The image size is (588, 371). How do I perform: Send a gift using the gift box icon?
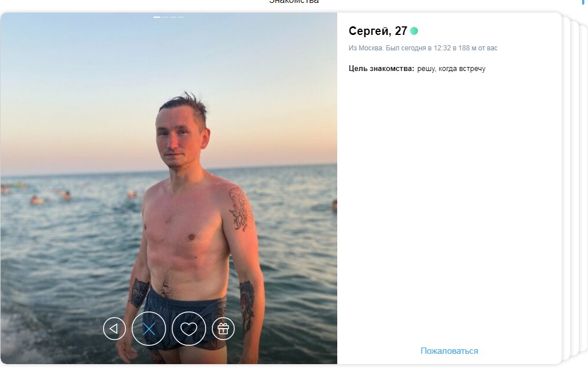point(223,329)
